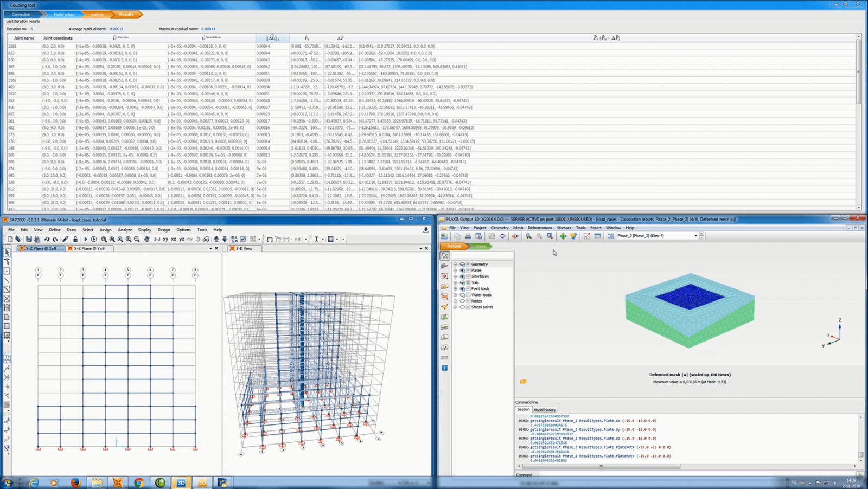This screenshot has width=868, height=489.
Task: Click the save icon in SAP2000 toolbar
Action: click(29, 239)
